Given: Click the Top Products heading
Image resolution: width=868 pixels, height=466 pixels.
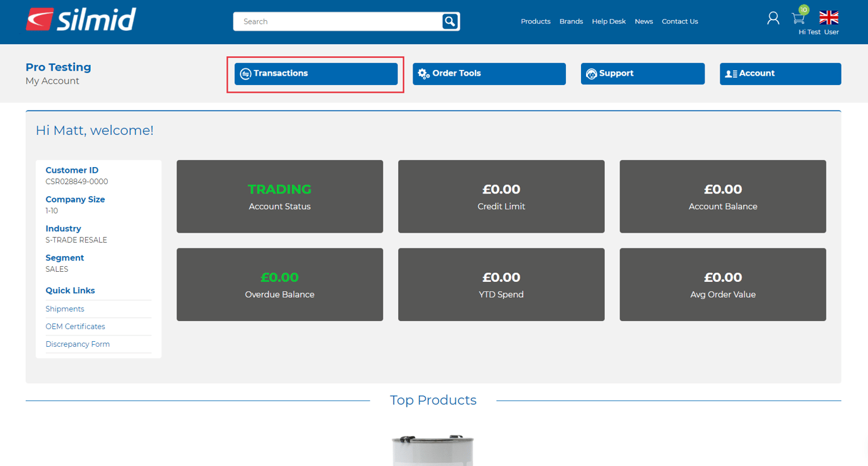Looking at the screenshot, I should pyautogui.click(x=433, y=400).
